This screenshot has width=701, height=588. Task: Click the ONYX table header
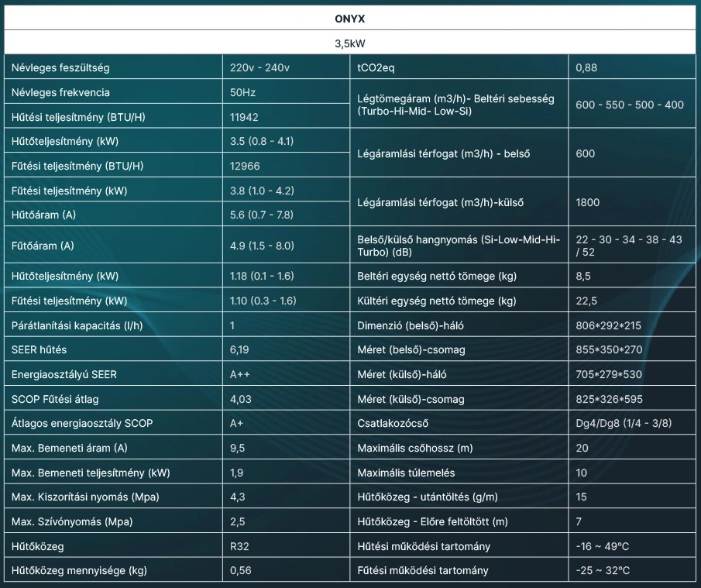point(350,17)
